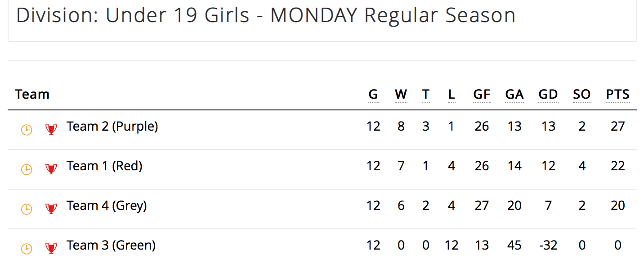Select the G games column header
Screen dimensions: 644x264
click(373, 95)
